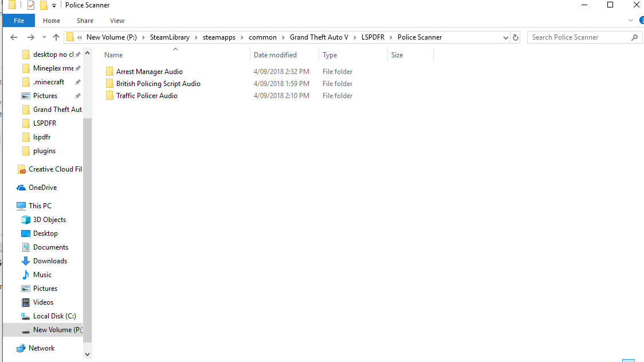Open Local Disk (C:) drive icon
The image size is (644, 362).
click(25, 316)
